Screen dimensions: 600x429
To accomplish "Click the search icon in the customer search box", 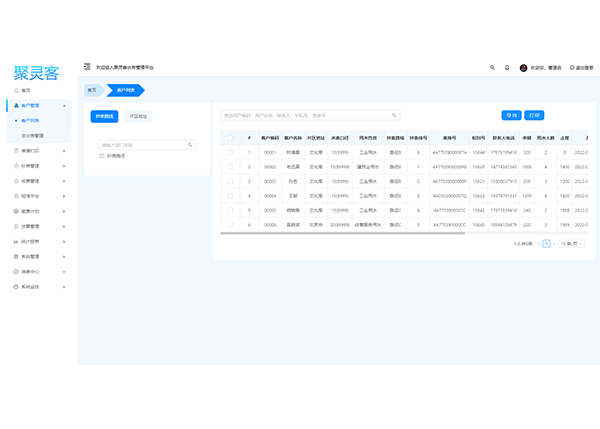I will tap(394, 115).
